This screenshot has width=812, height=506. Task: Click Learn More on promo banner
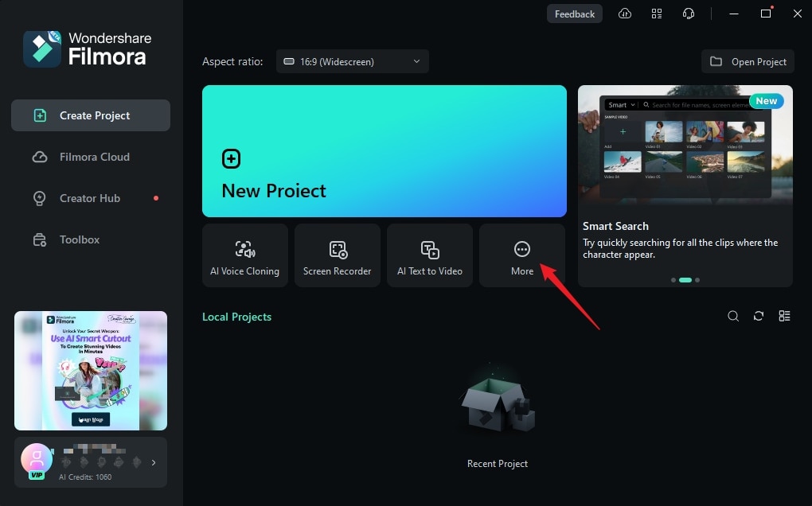click(x=91, y=419)
